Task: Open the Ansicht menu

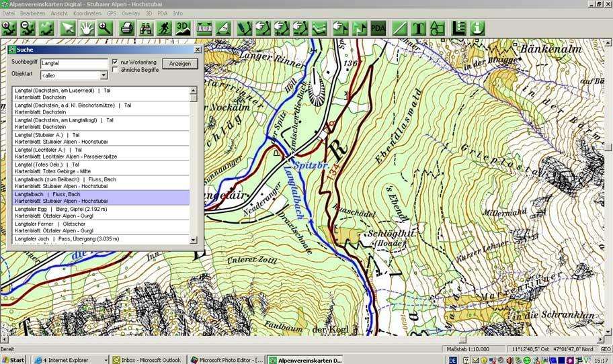Action: click(x=59, y=13)
